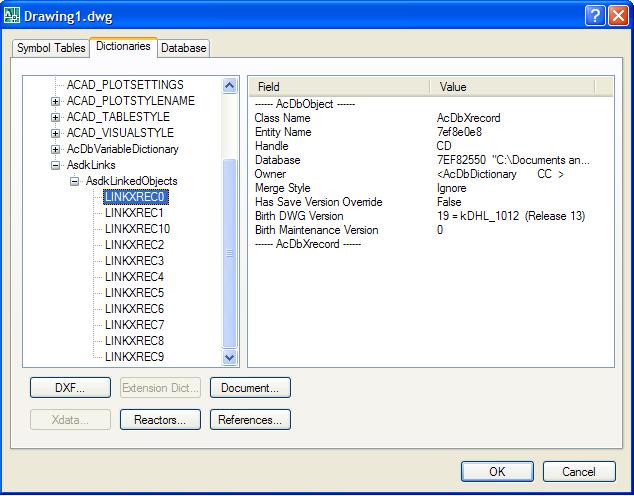Image resolution: width=634 pixels, height=496 pixels.
Task: Expand the ACAD_PLOTSTYLENAME tree node
Action: point(56,101)
